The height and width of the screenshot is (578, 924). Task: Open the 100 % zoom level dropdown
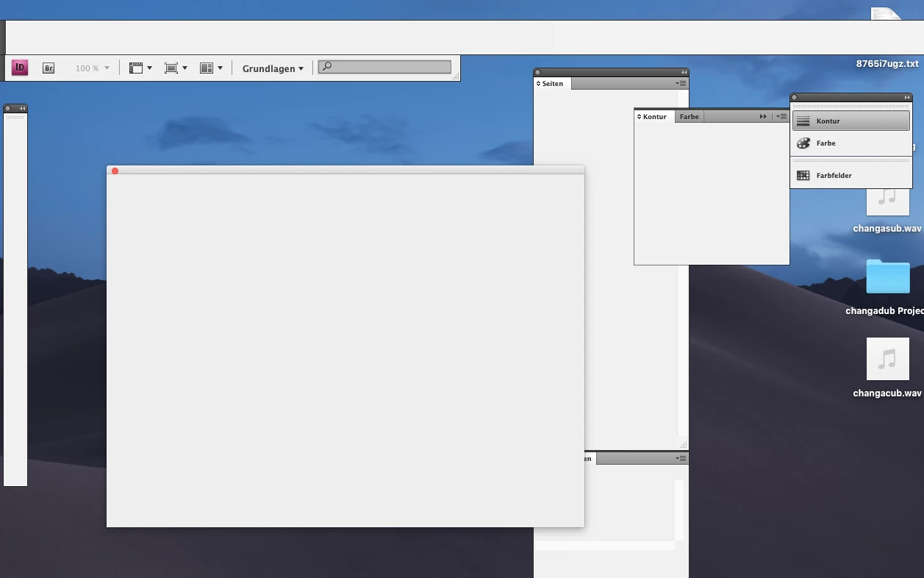(93, 68)
